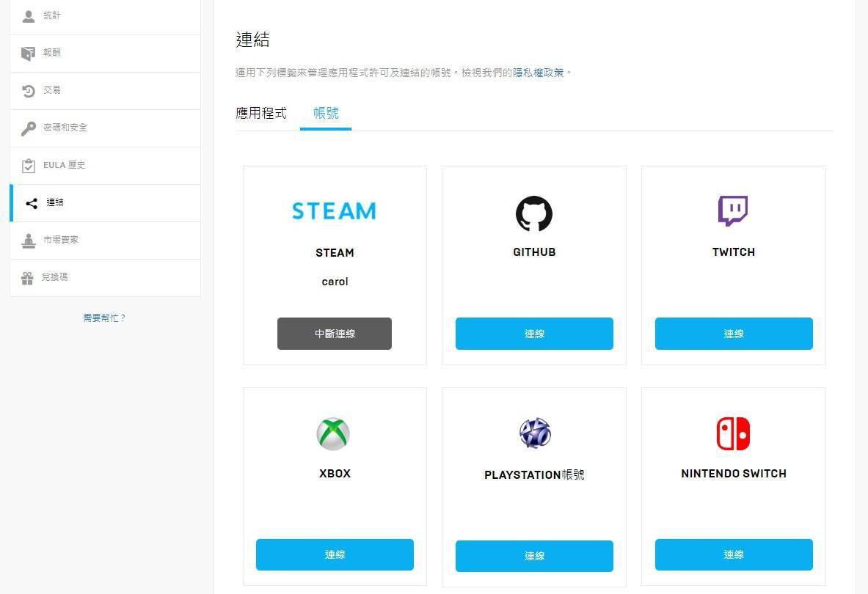Select the 帳號 tab
The image size is (868, 594).
pos(326,114)
